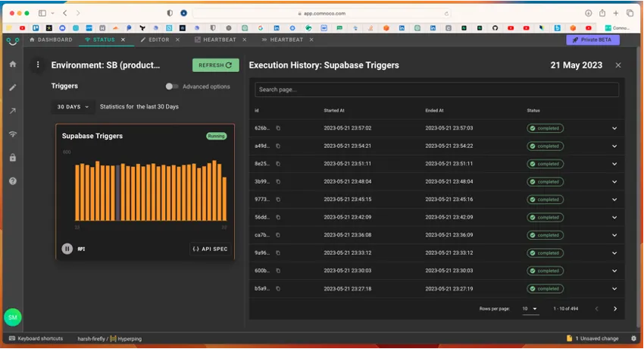This screenshot has height=349, width=644.
Task: Go to next page of execution history
Action: (614, 309)
